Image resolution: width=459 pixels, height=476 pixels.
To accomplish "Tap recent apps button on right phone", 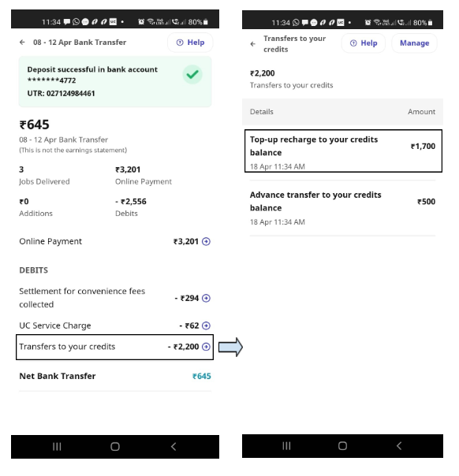I will click(286, 445).
